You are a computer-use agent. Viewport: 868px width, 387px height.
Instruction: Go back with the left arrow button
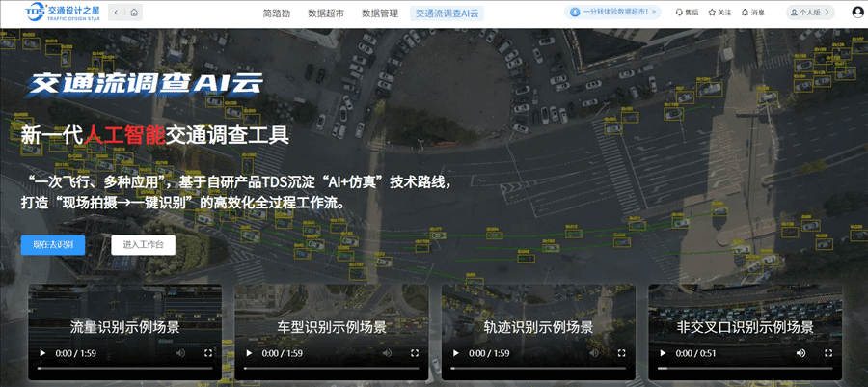[x=117, y=13]
